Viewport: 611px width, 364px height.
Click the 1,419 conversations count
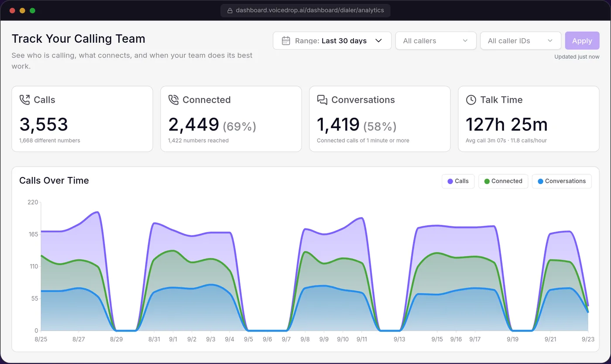tap(338, 125)
